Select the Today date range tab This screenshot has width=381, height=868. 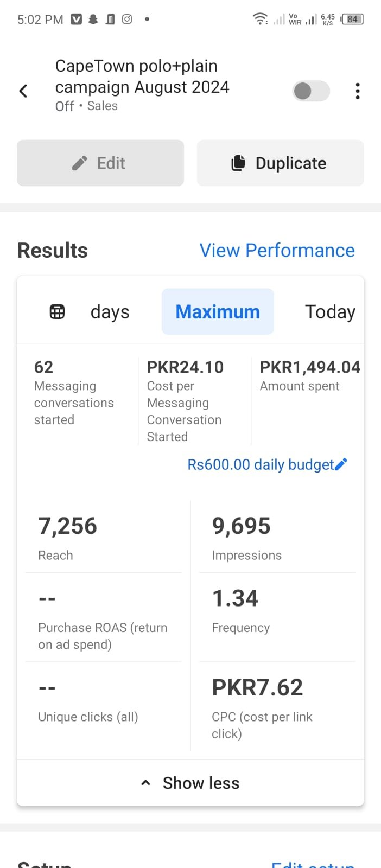click(330, 312)
